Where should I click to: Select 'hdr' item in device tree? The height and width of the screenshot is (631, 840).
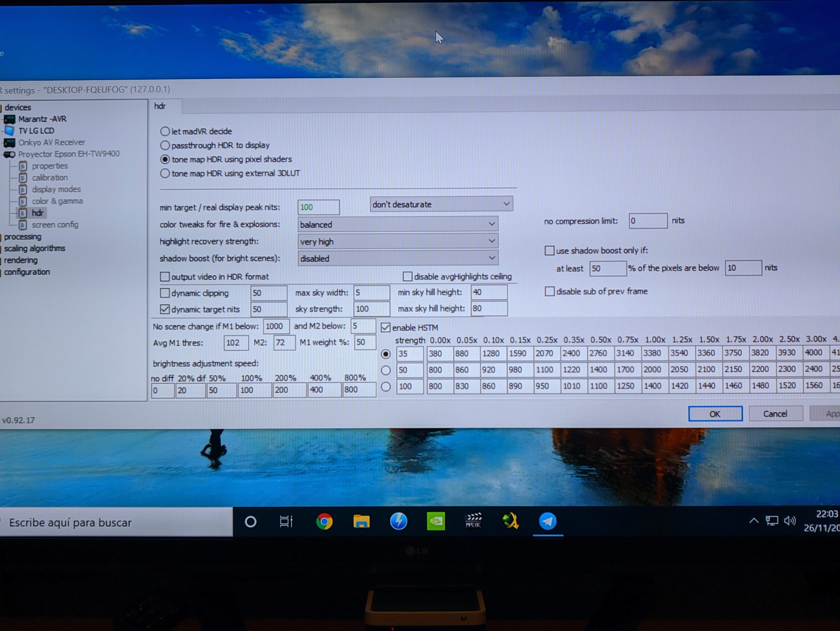click(x=38, y=213)
